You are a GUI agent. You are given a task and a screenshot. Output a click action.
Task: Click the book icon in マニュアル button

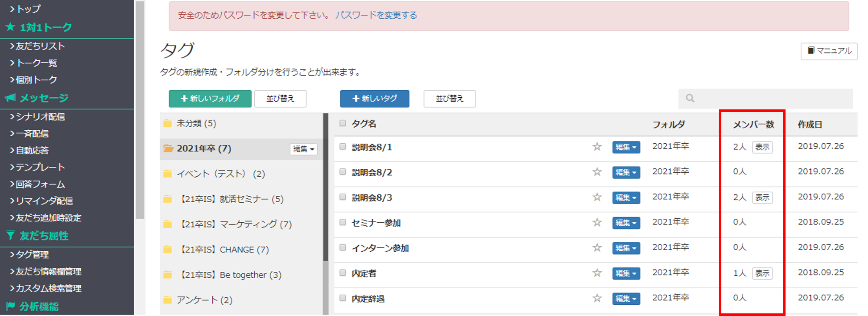click(x=811, y=50)
